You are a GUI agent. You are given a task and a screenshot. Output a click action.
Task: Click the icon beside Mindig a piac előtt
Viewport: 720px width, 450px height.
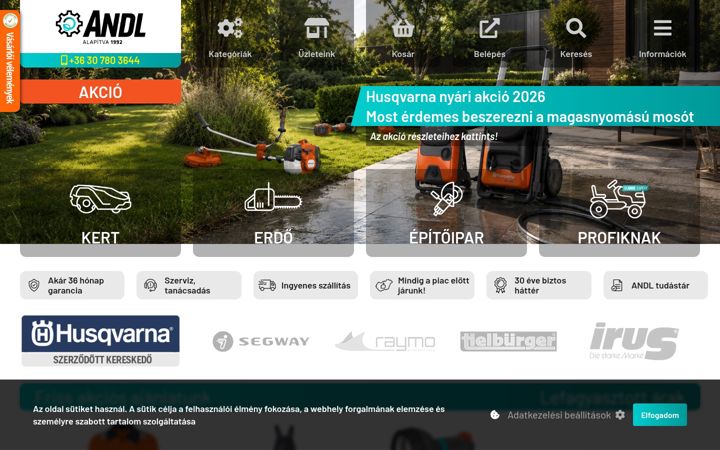pos(384,285)
